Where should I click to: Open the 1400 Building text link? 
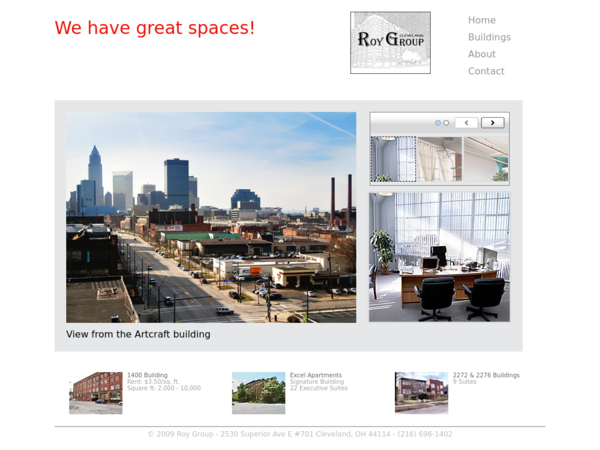coord(147,375)
